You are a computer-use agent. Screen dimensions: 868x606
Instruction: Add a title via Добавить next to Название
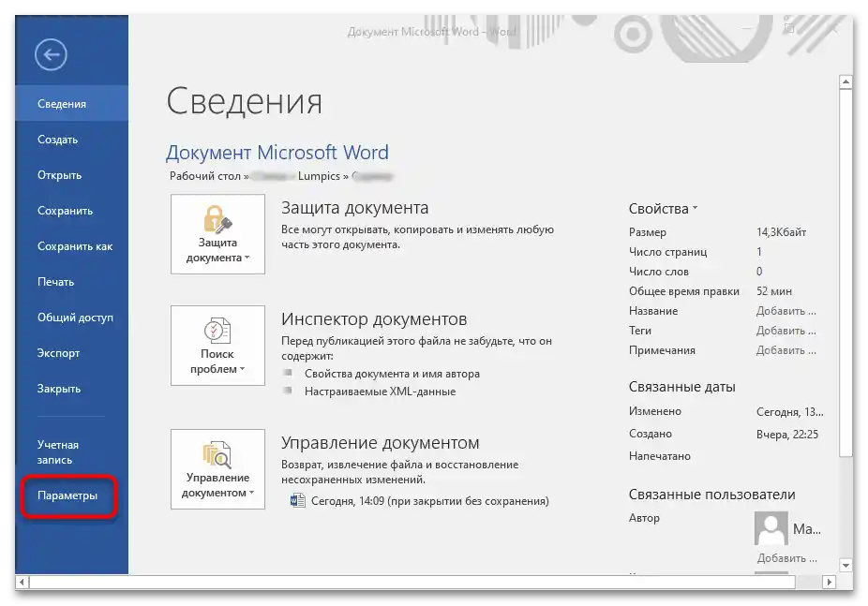(x=786, y=311)
